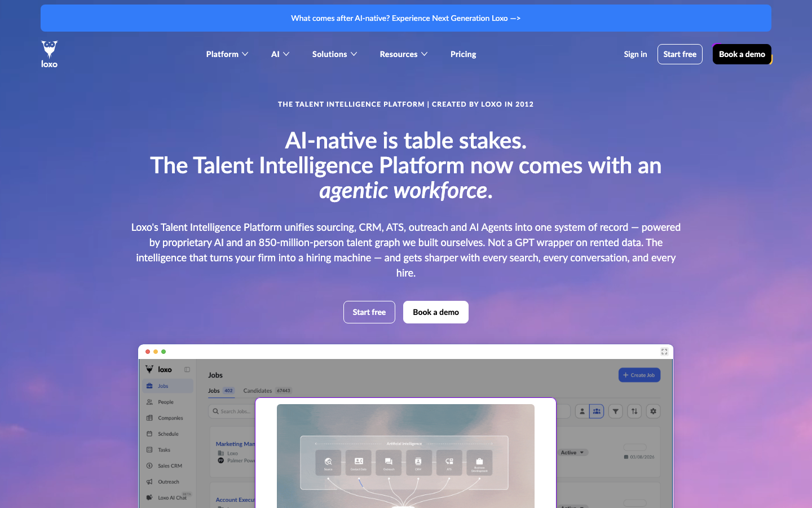Toggle the single-person view button in Jobs toolbar
This screenshot has width=812, height=508.
(582, 411)
